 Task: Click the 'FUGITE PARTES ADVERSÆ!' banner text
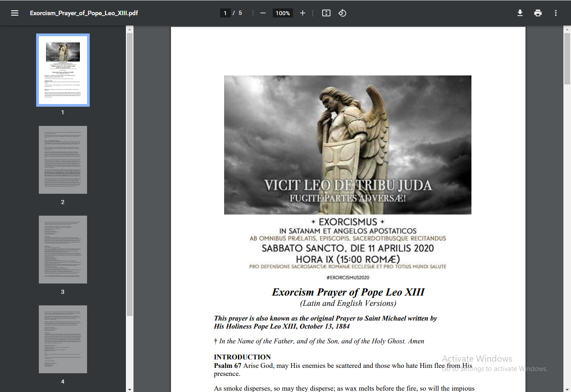point(348,197)
